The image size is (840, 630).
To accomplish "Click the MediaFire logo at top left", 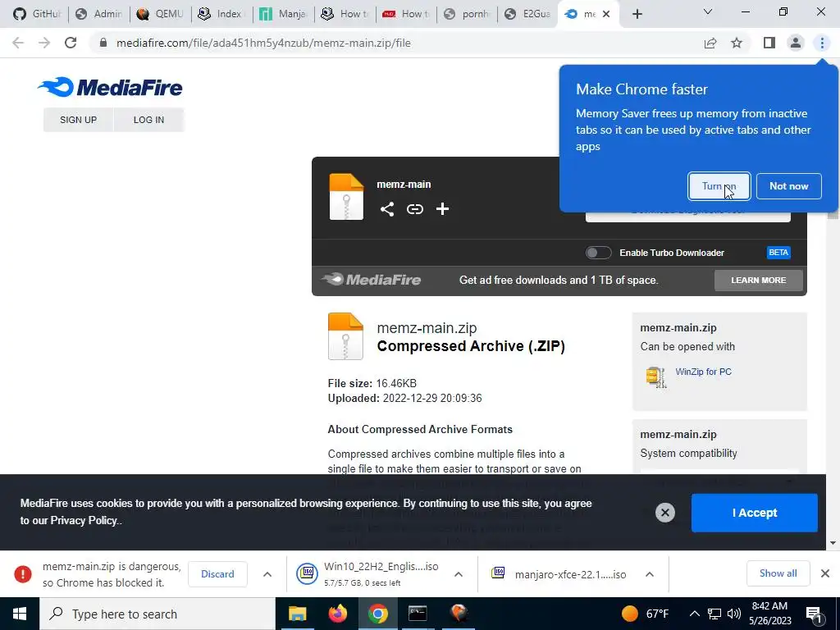I will pos(110,87).
